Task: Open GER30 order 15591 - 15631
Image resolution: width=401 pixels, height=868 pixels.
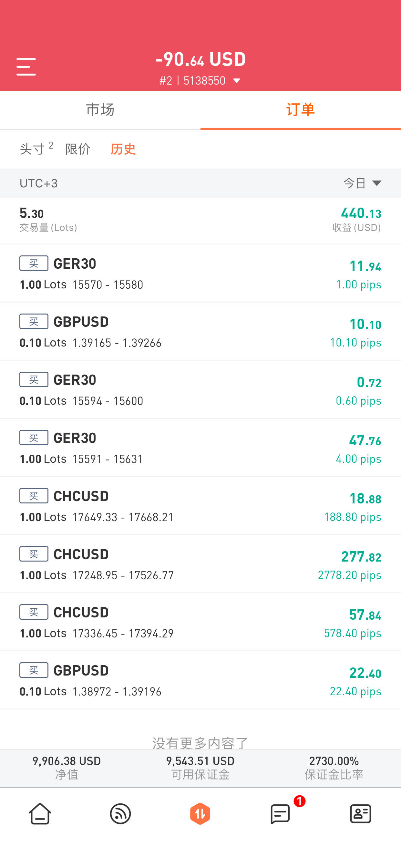Action: 200,448
